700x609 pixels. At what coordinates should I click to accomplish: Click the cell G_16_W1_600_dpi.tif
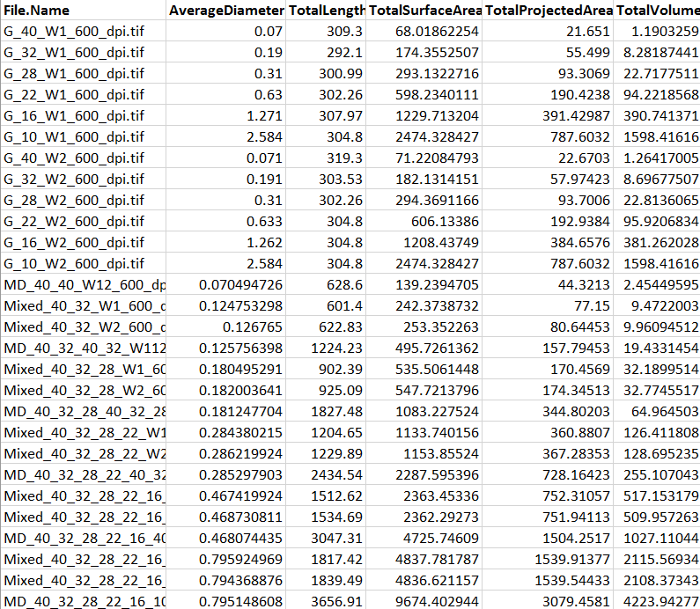83,115
